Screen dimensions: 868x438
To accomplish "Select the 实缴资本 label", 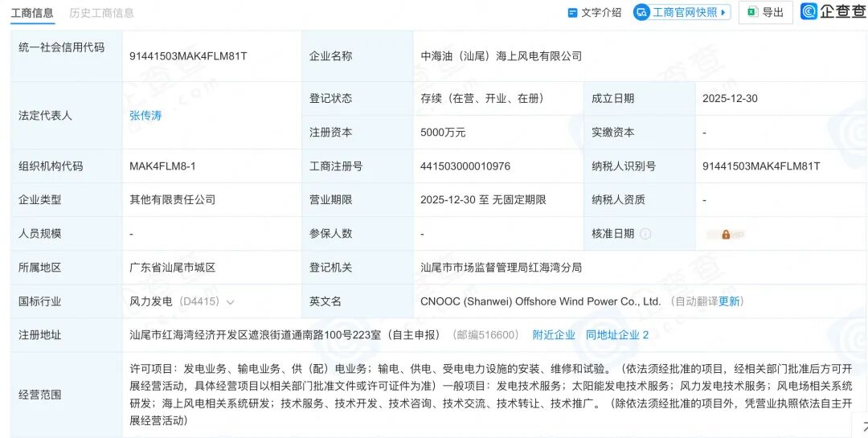I will [612, 133].
